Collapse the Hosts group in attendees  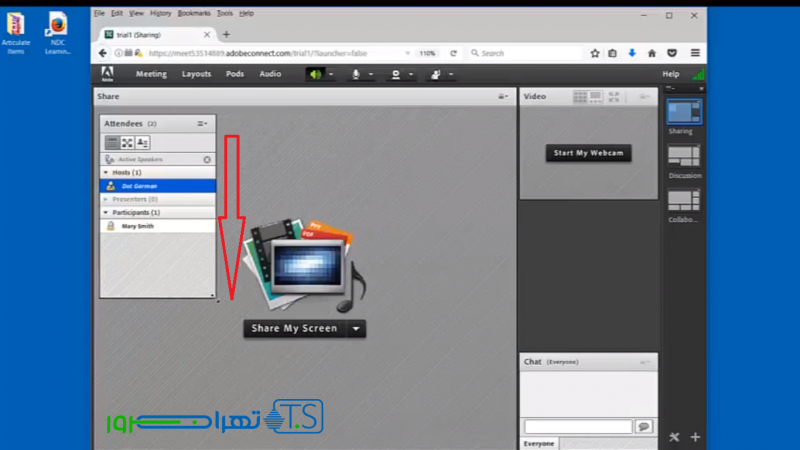[x=106, y=172]
